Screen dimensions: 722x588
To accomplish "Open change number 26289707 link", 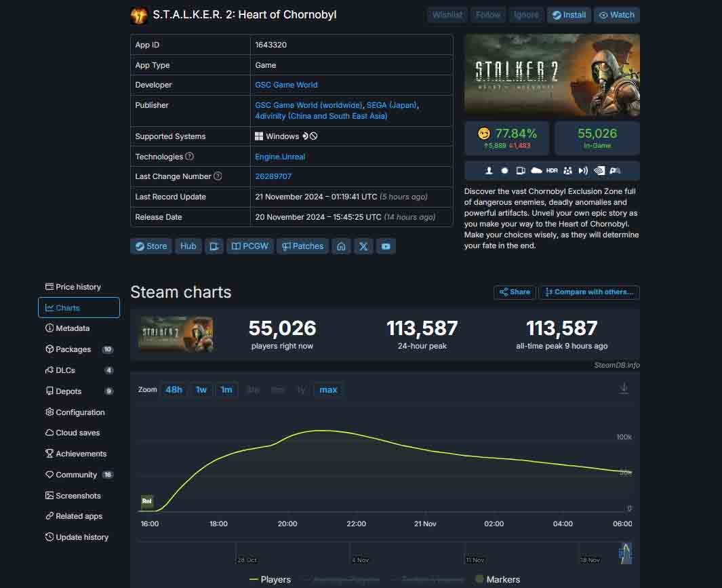I will point(273,176).
